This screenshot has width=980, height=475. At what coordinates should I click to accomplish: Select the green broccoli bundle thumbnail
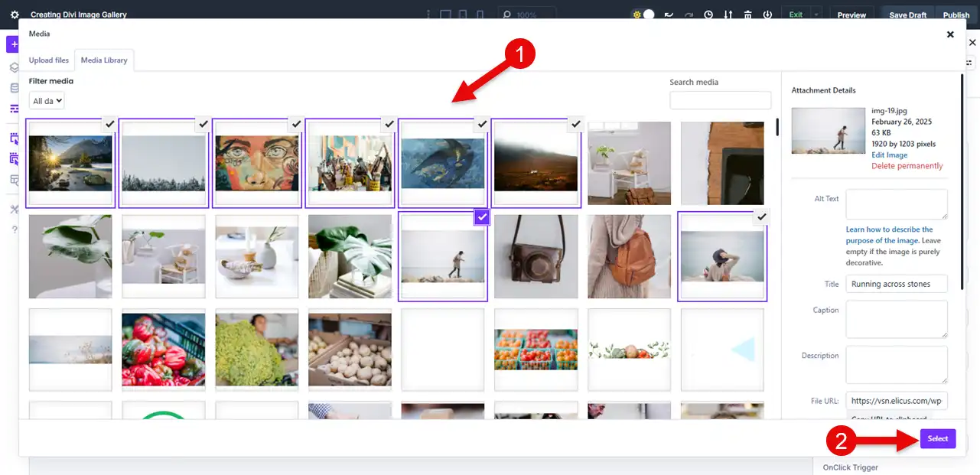coord(256,350)
